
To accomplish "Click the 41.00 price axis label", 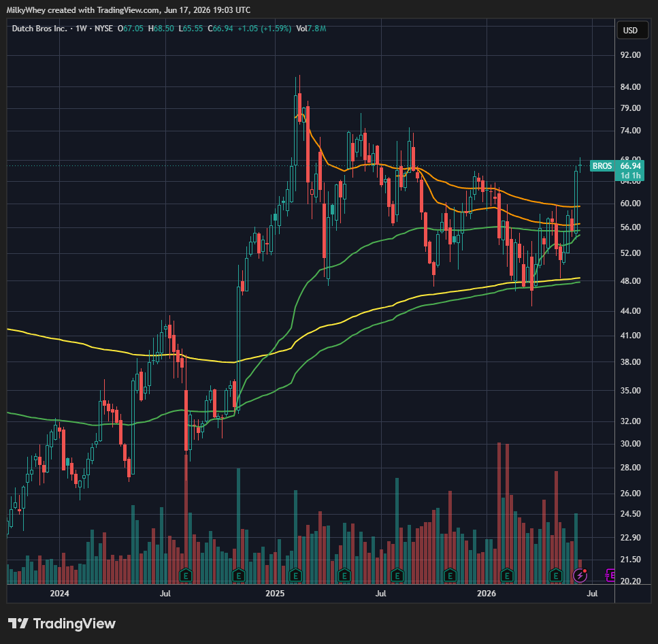I will tap(630, 336).
